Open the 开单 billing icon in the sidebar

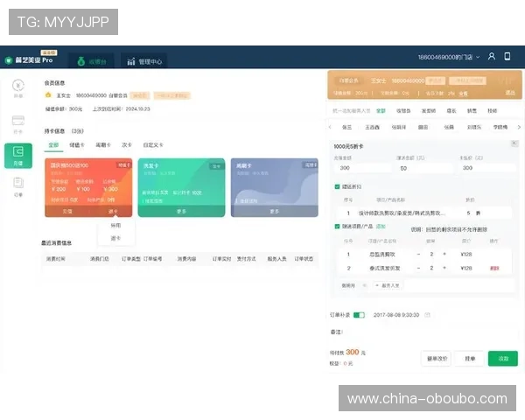18,88
